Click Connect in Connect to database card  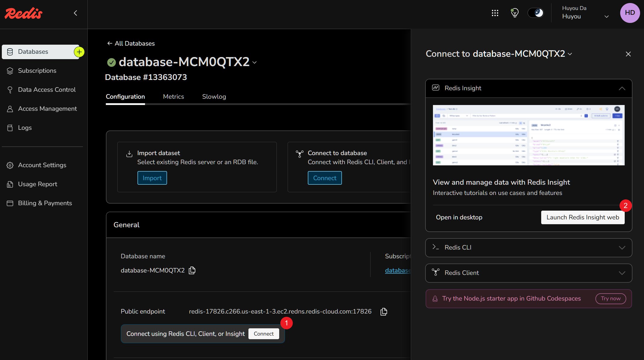325,178
